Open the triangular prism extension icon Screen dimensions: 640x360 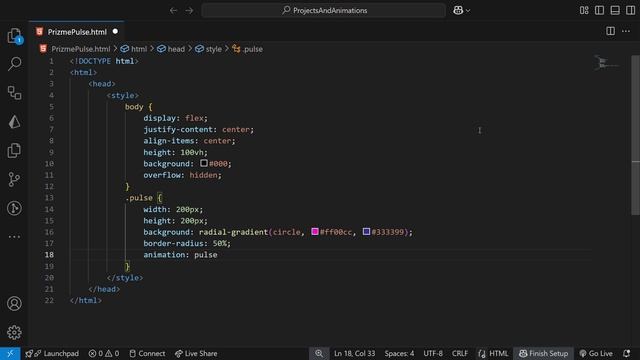click(14, 122)
